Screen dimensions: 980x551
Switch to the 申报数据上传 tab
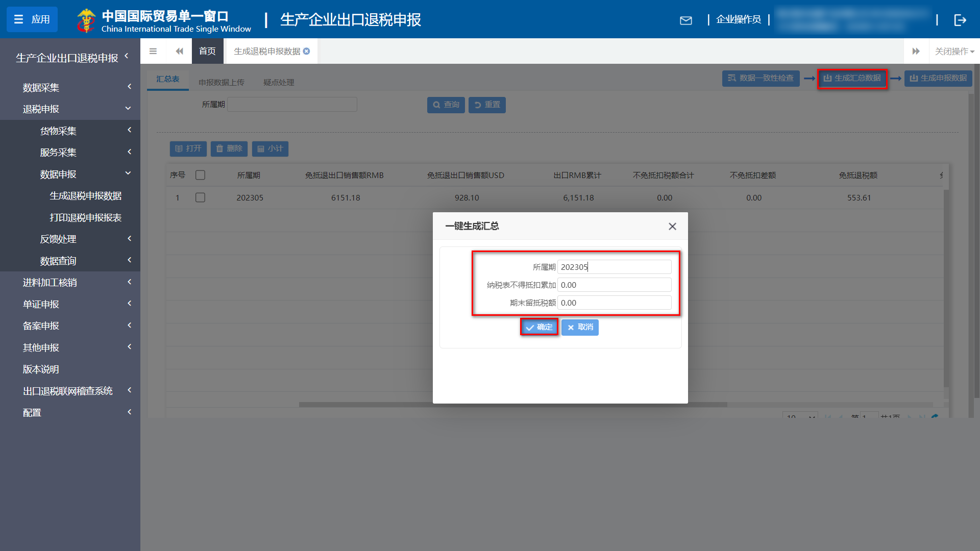tap(222, 82)
